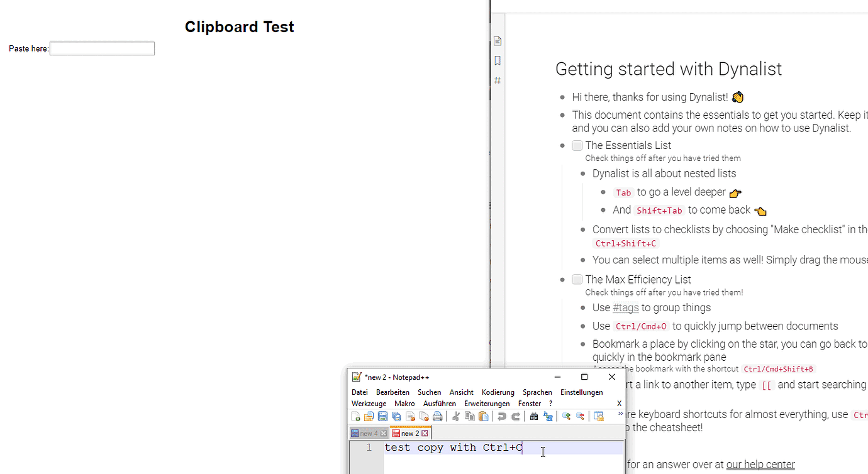Switch to the new 4 tab
The image size is (868, 474).
(369, 433)
